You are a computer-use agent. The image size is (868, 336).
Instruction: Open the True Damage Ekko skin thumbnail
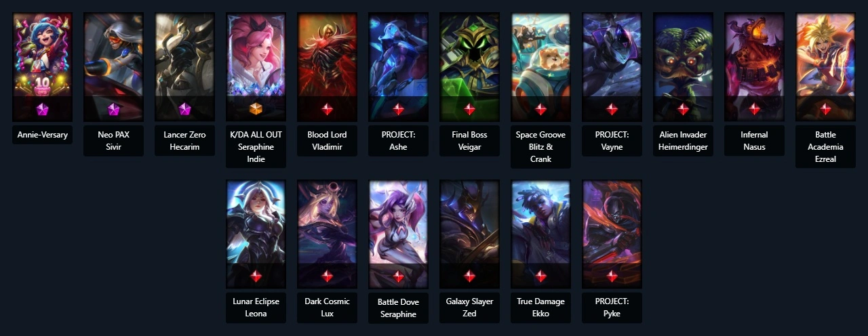pos(540,234)
